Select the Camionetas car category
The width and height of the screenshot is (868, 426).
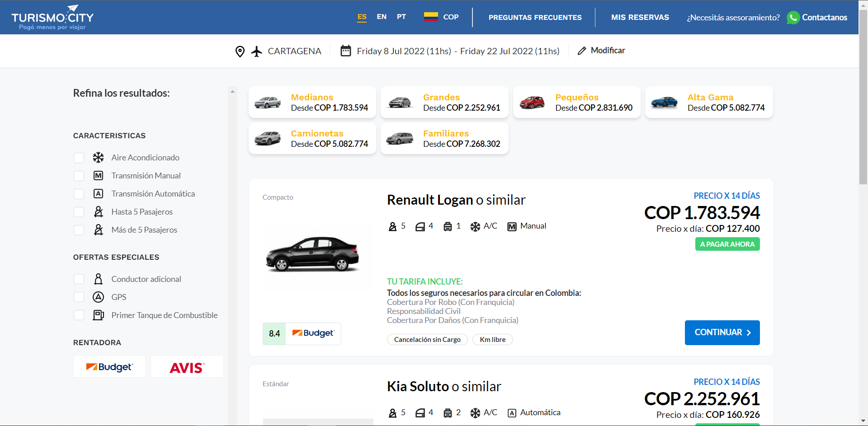click(x=312, y=139)
